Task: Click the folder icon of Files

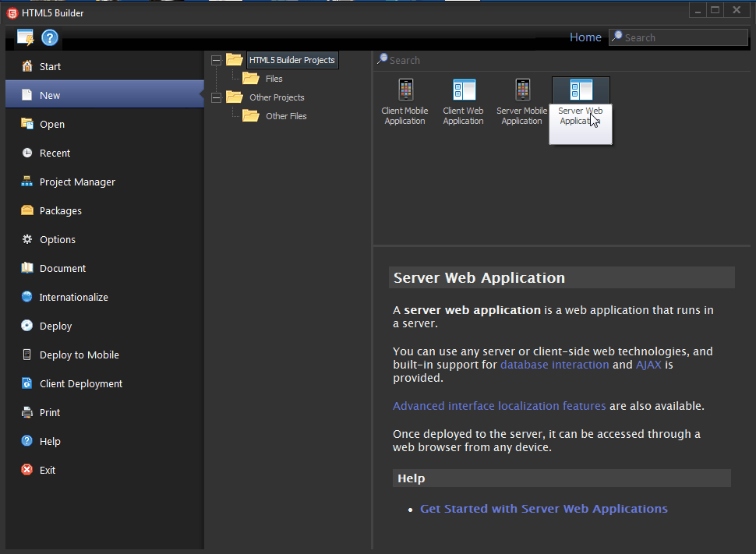Action: pyautogui.click(x=251, y=78)
